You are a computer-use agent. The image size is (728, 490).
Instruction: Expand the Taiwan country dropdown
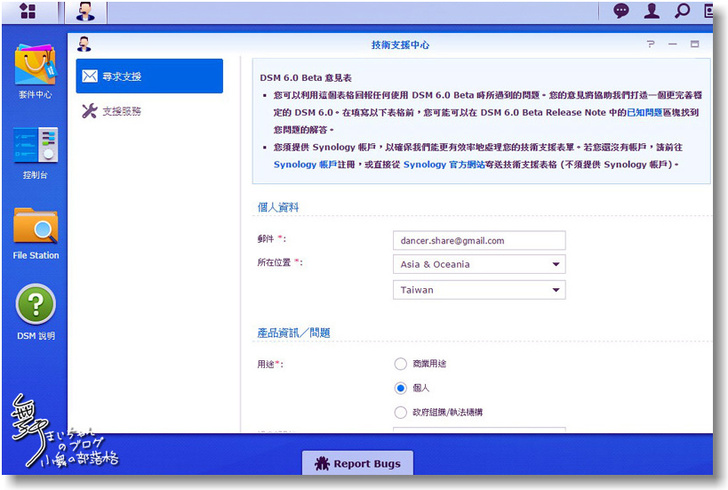tap(479, 290)
